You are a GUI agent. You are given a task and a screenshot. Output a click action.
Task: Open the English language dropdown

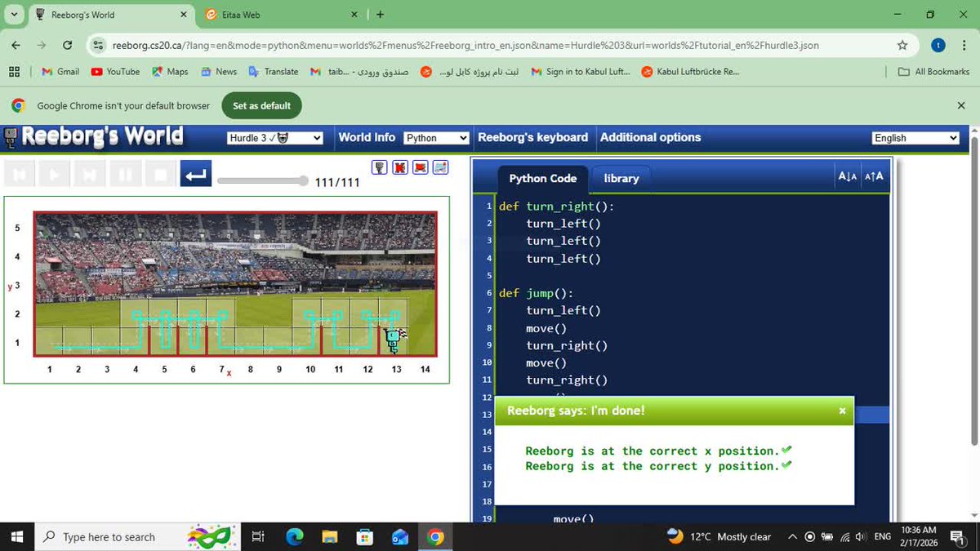(915, 138)
